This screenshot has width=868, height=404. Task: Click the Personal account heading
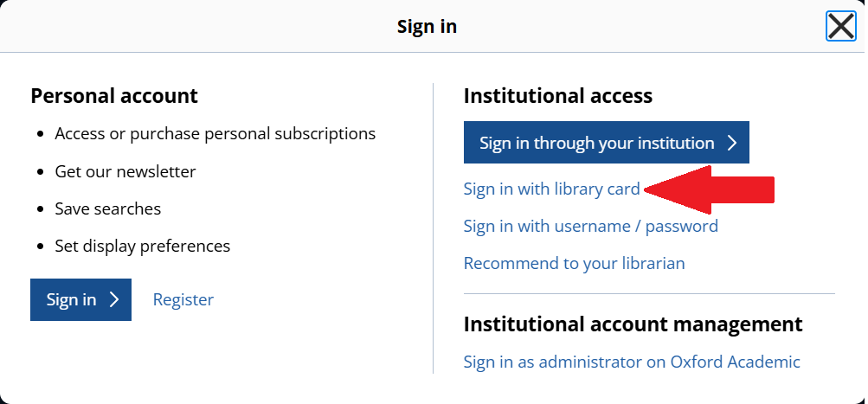pyautogui.click(x=114, y=95)
